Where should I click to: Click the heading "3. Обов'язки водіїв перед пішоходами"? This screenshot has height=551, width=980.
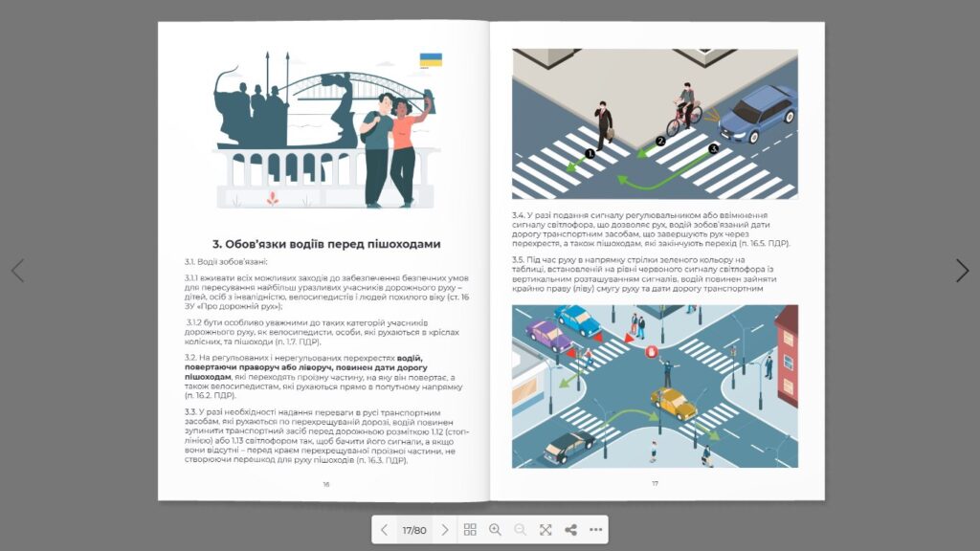pos(325,244)
